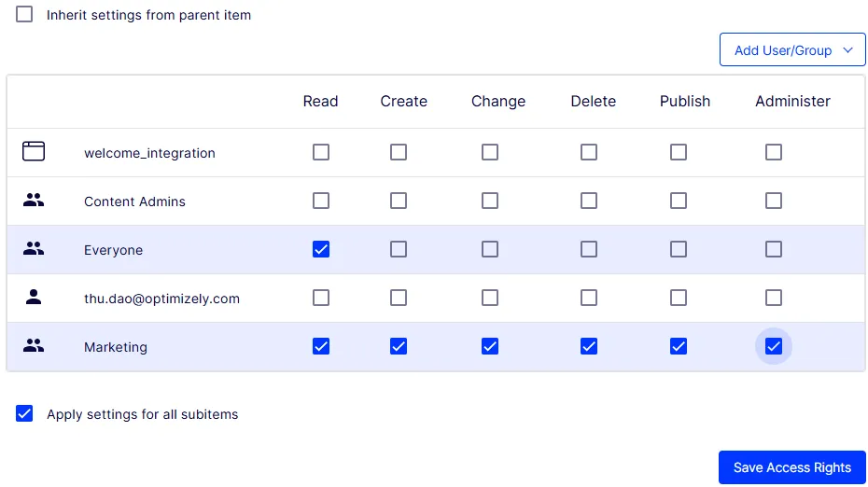Enable Inherit settings from parent item
868x487 pixels.
pos(24,14)
